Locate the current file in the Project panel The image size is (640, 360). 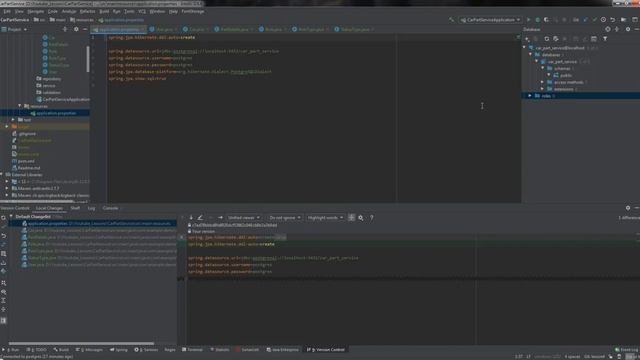65,29
